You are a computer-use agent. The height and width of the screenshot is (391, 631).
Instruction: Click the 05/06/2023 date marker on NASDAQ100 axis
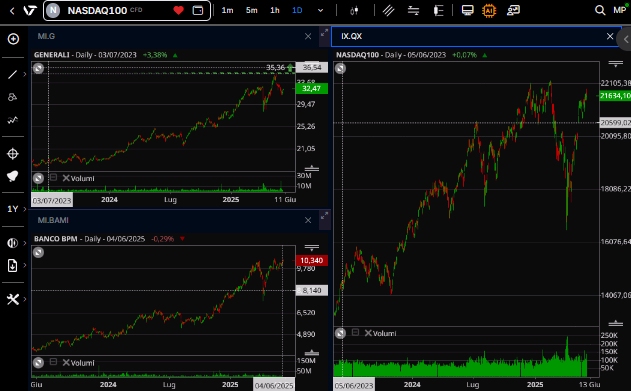pyautogui.click(x=354, y=385)
